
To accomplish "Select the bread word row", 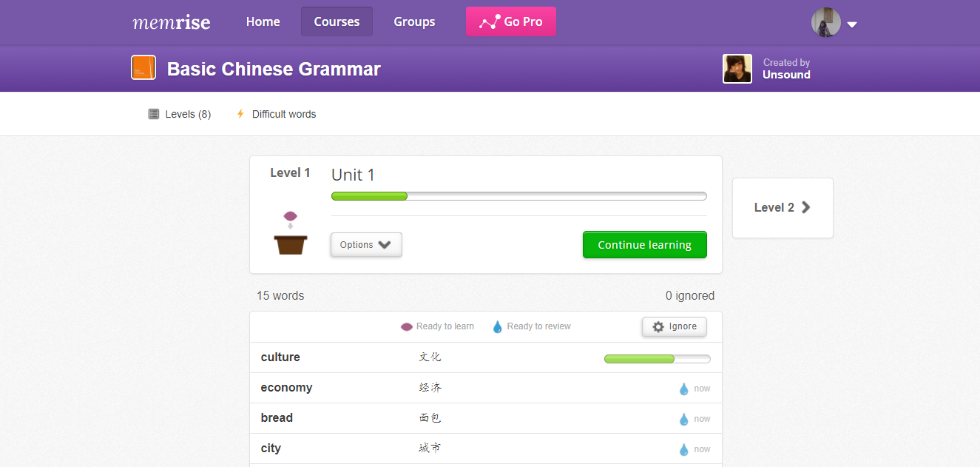I will pyautogui.click(x=486, y=418).
